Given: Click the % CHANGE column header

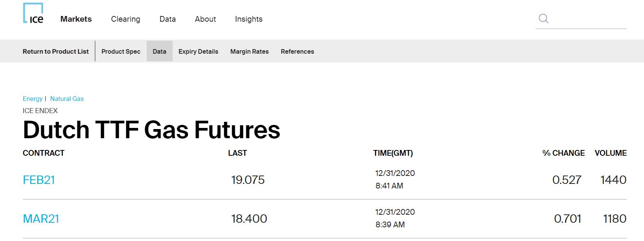Looking at the screenshot, I should [563, 153].
